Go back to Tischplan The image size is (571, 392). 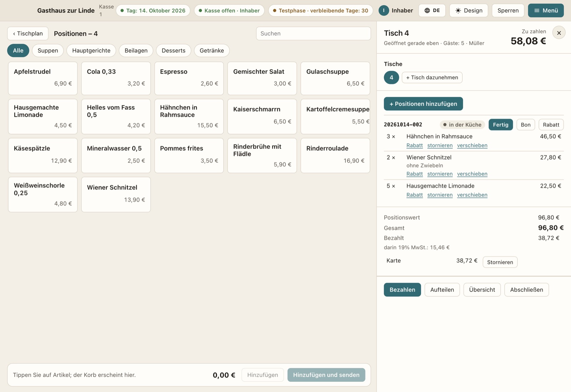28,34
